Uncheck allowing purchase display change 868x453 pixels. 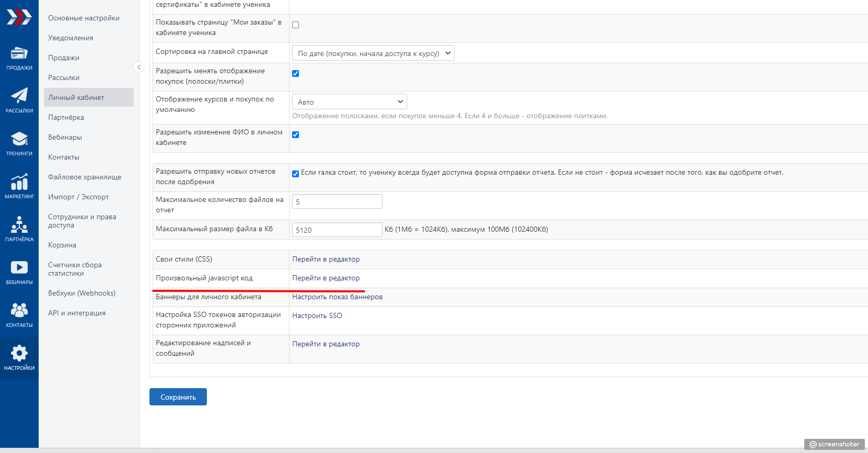tap(296, 74)
